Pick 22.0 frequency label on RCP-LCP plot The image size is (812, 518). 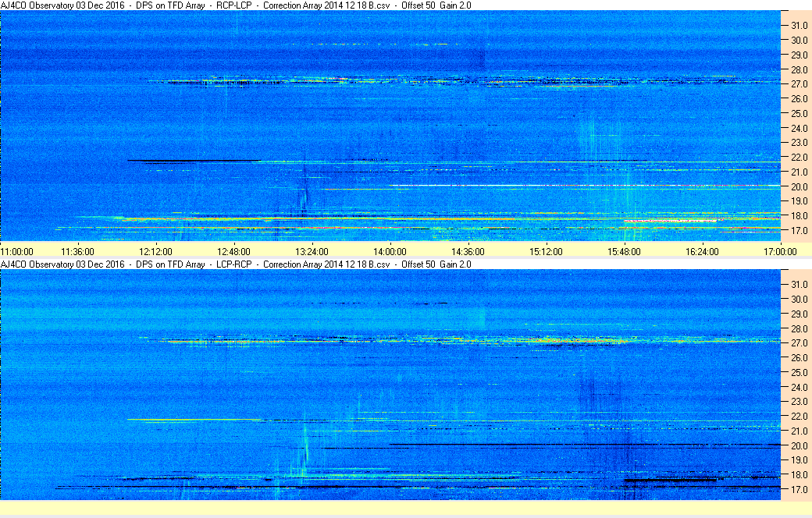[799, 158]
